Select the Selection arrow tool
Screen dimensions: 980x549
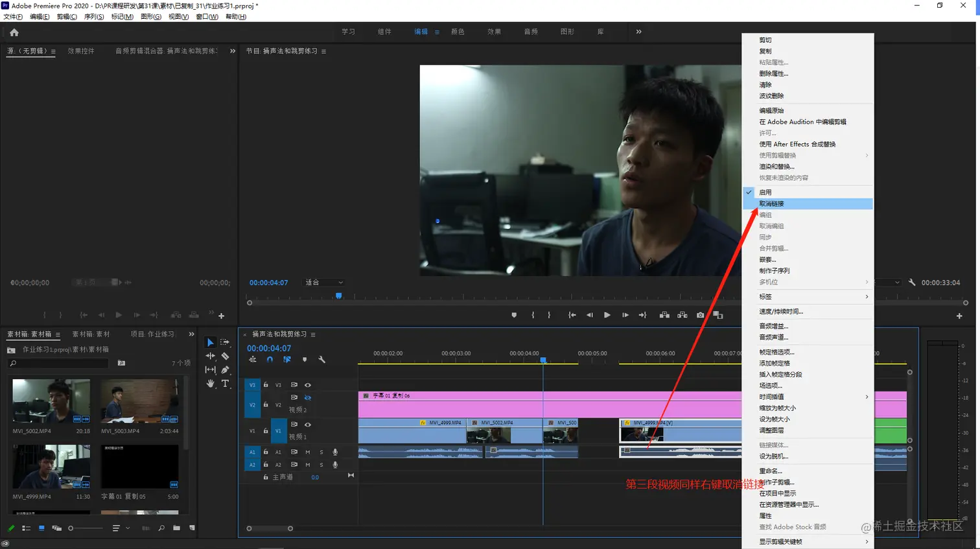pyautogui.click(x=210, y=342)
